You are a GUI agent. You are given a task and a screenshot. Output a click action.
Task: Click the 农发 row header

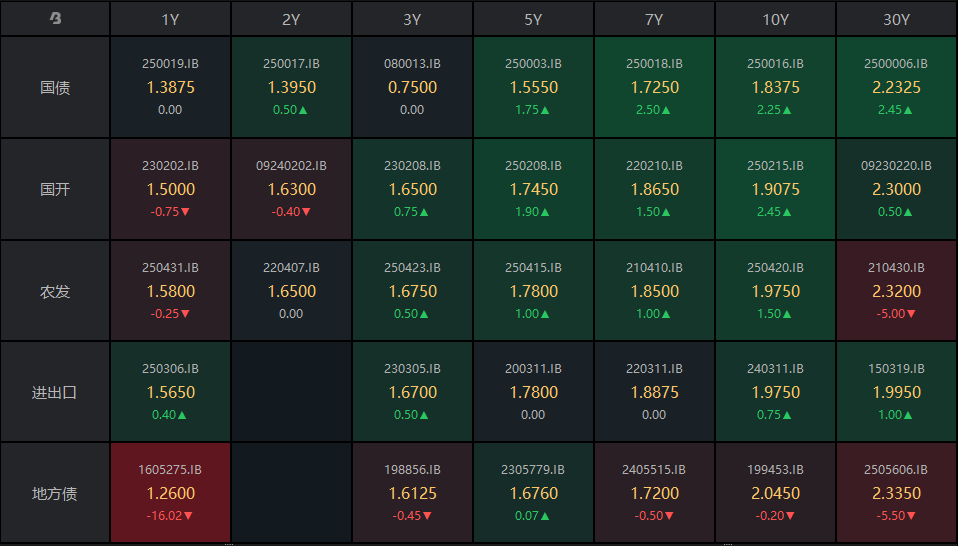click(x=55, y=291)
